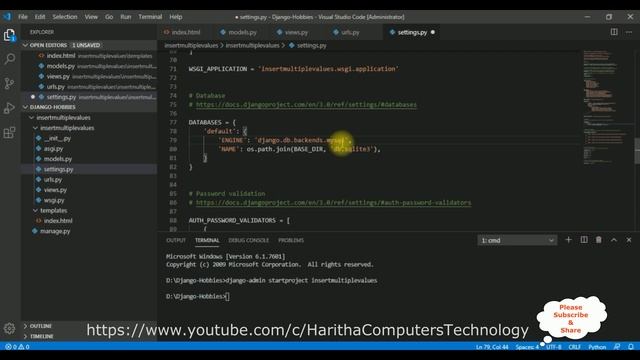Show the Debug Console tab
Viewport: 640px width, 360px height.
(x=249, y=240)
